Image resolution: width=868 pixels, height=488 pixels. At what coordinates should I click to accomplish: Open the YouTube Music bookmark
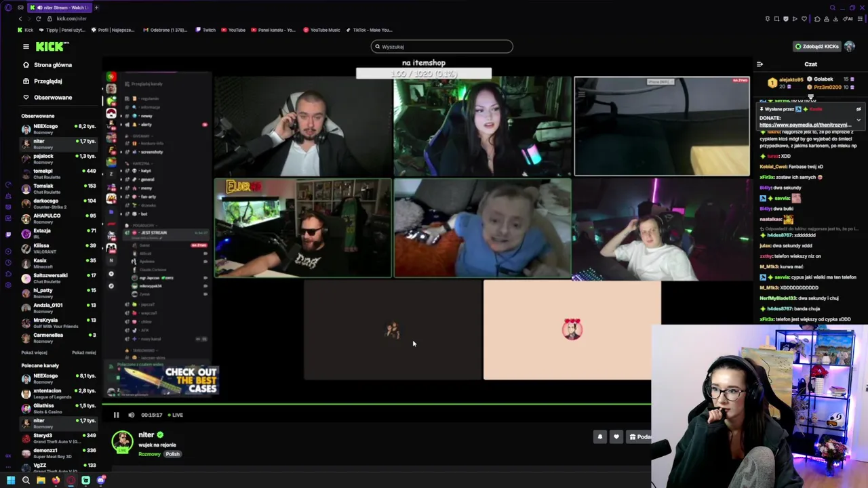[x=321, y=30]
